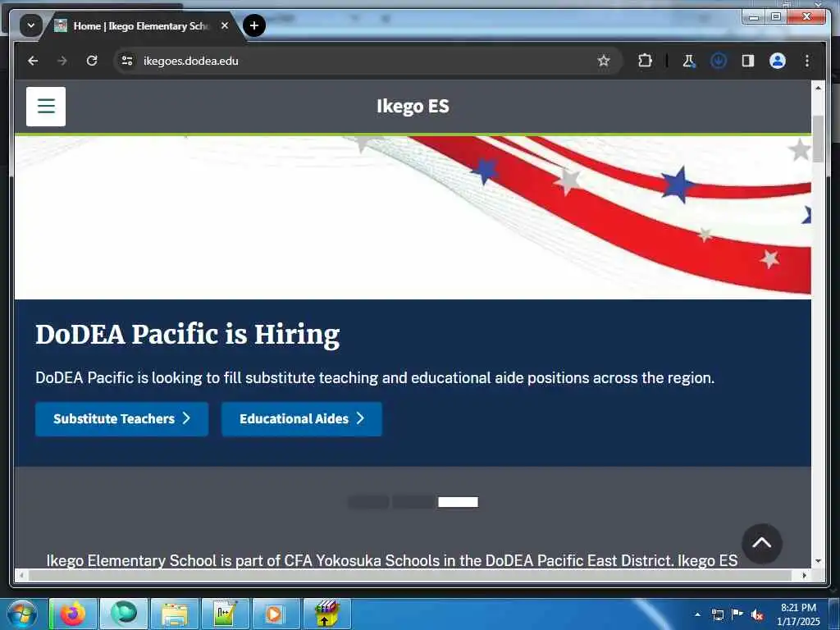
Task: Open the notepad editor taskbar icon
Action: pyautogui.click(x=225, y=614)
